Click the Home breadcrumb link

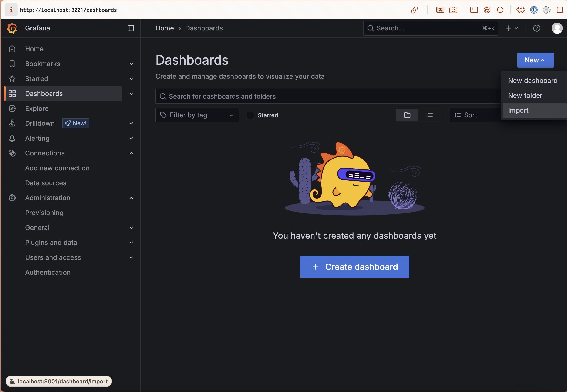click(165, 28)
